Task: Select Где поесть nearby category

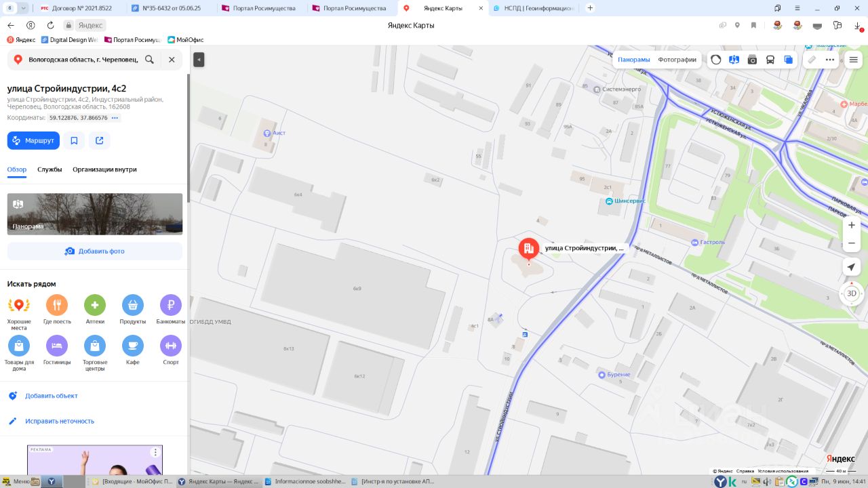Action: coord(57,310)
